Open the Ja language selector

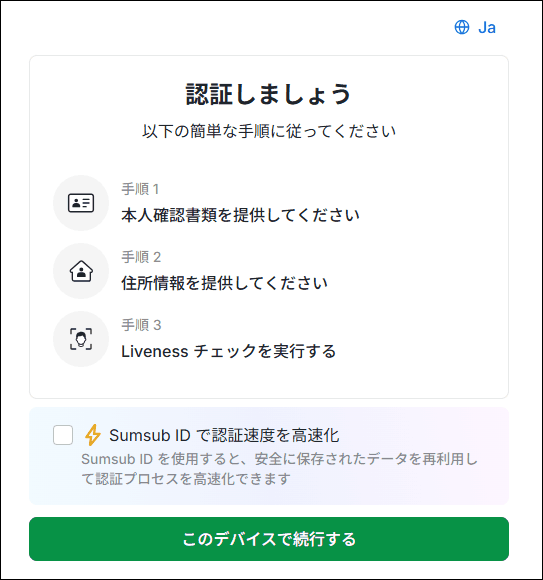(x=475, y=27)
